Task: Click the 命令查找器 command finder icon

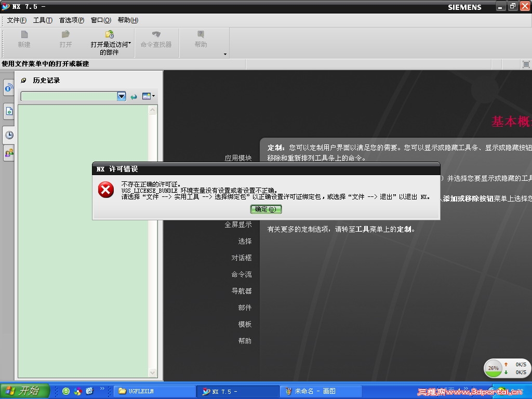Action: (x=156, y=34)
